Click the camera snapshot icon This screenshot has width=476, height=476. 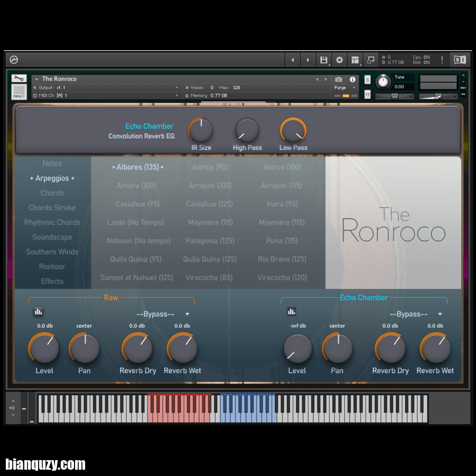point(338,79)
